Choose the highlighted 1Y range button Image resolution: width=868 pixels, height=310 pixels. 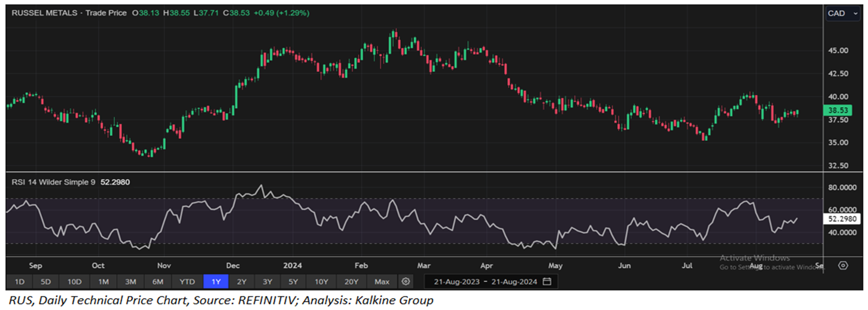(216, 281)
